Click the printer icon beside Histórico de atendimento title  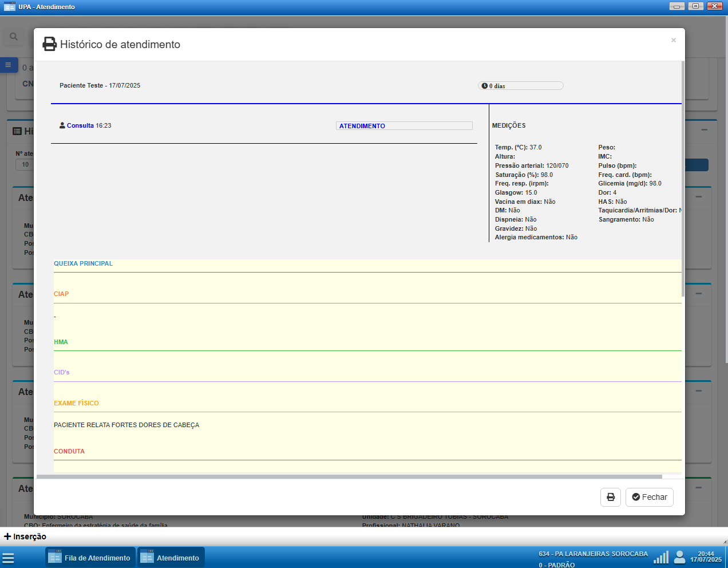coord(50,44)
